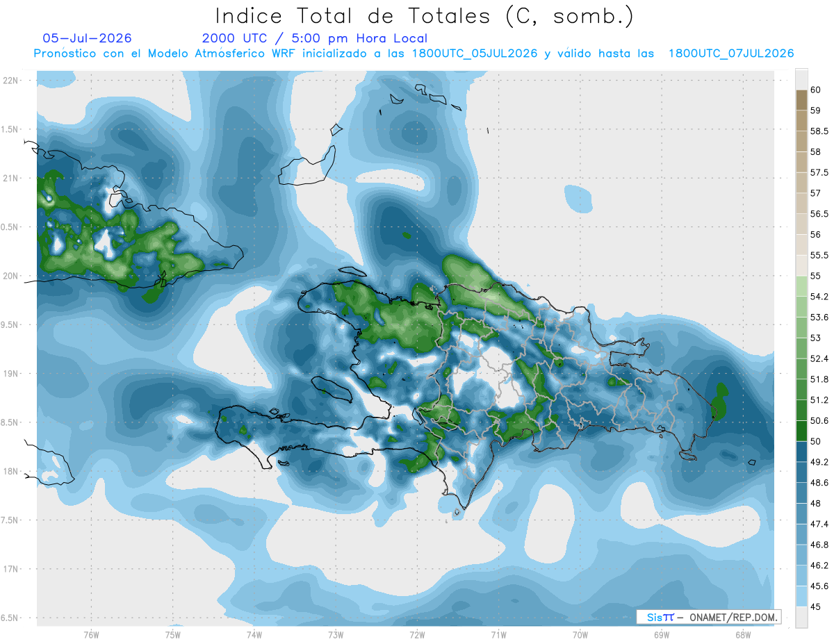This screenshot has width=834, height=644.
Task: Click the colorbar value '48'
Action: (816, 503)
